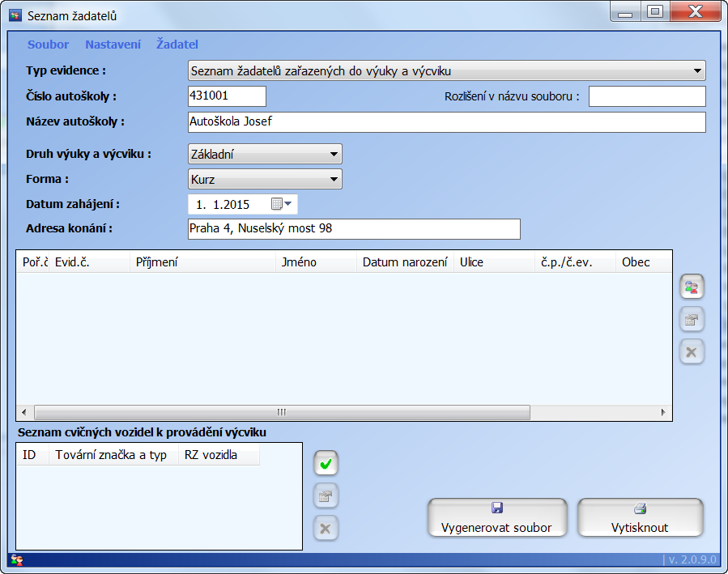The image size is (728, 574).
Task: Click the edit applicant icon button
Action: (x=692, y=319)
